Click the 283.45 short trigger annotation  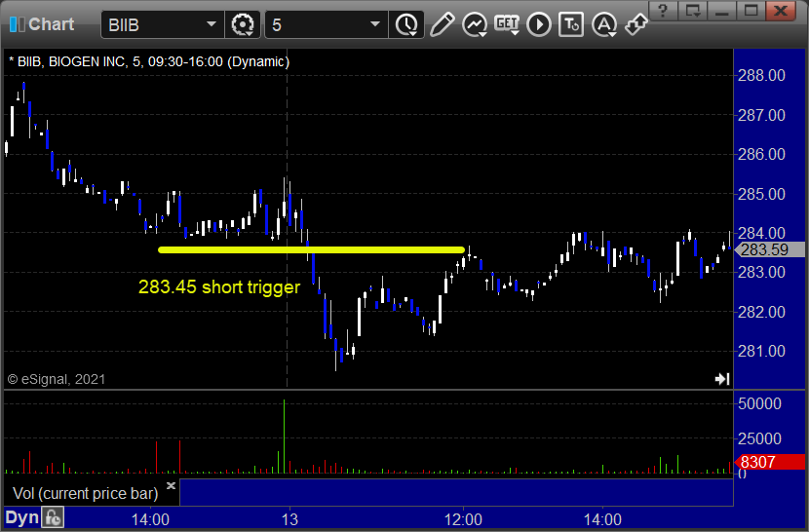click(218, 286)
